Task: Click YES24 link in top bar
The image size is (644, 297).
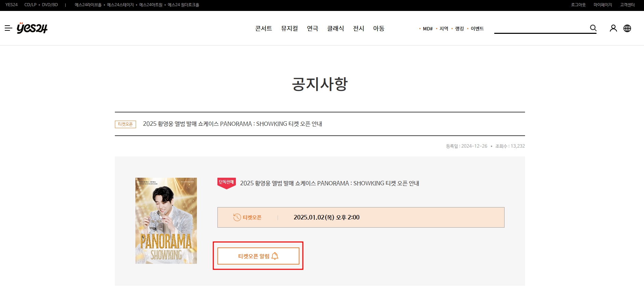Action: 12,5
